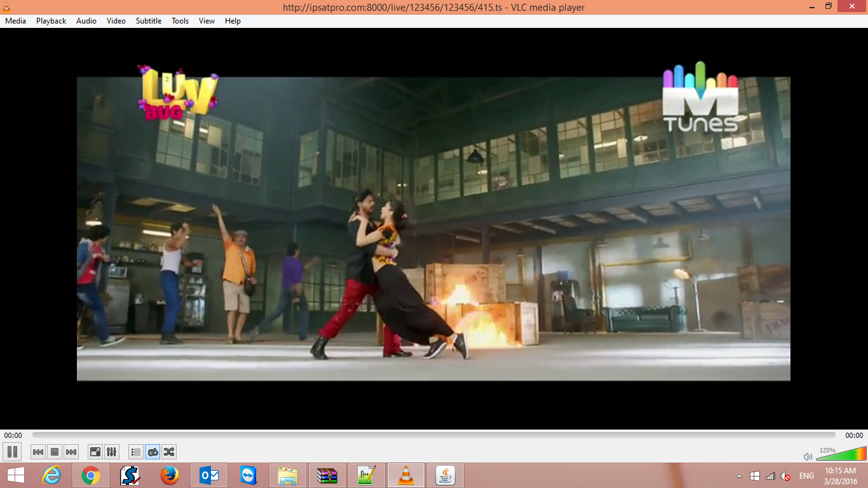The height and width of the screenshot is (488, 868).
Task: Mute audio using VLC speaker icon
Action: point(808,456)
